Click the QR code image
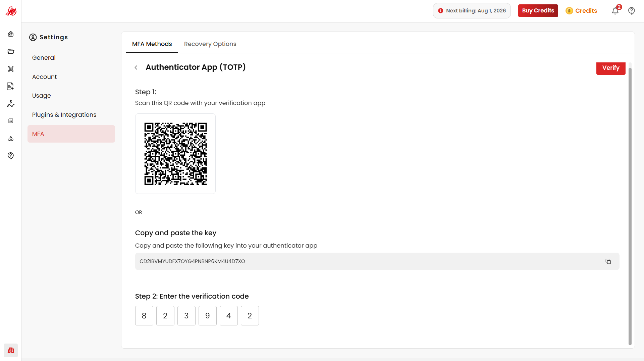 pyautogui.click(x=175, y=154)
